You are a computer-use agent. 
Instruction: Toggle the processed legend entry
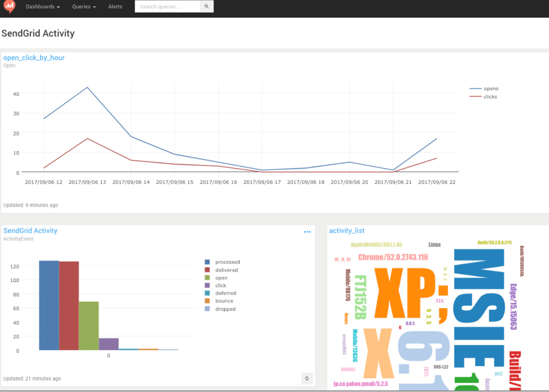tap(222, 262)
